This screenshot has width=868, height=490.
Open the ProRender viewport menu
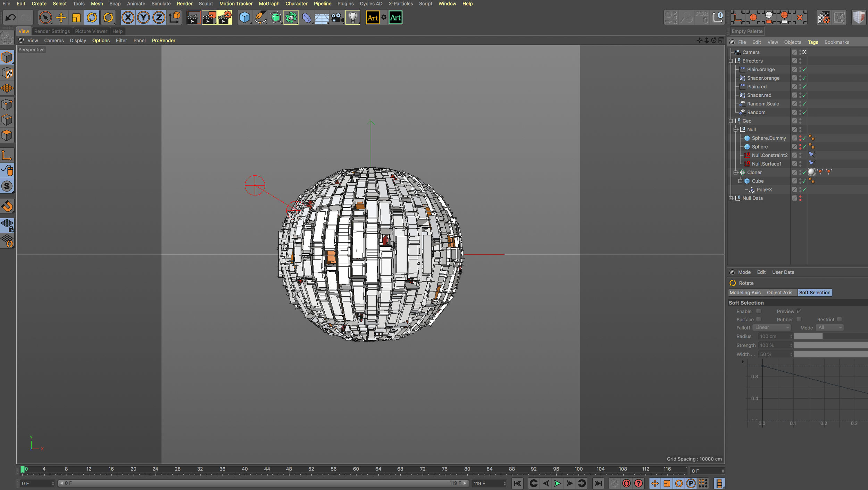click(x=164, y=41)
